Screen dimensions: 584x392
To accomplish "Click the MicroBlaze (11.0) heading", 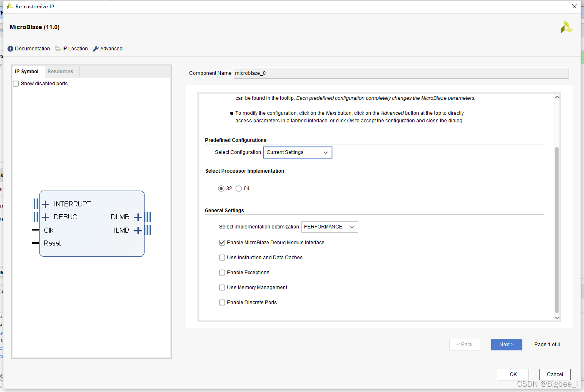I will point(35,27).
